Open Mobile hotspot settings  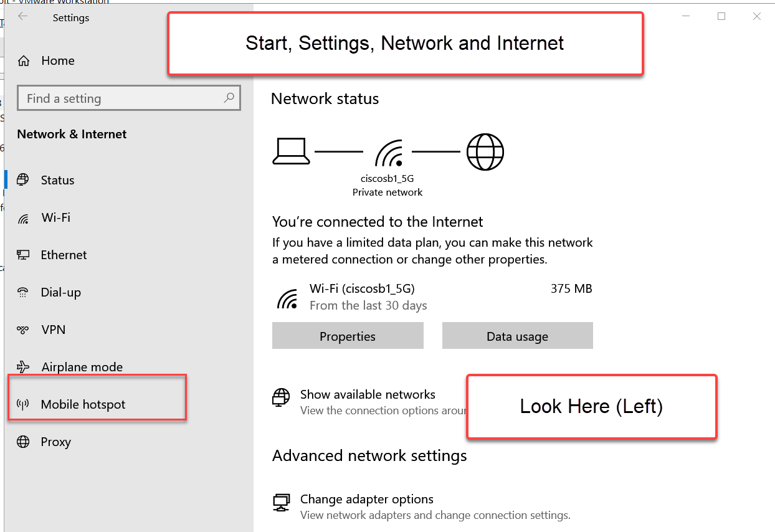click(82, 404)
